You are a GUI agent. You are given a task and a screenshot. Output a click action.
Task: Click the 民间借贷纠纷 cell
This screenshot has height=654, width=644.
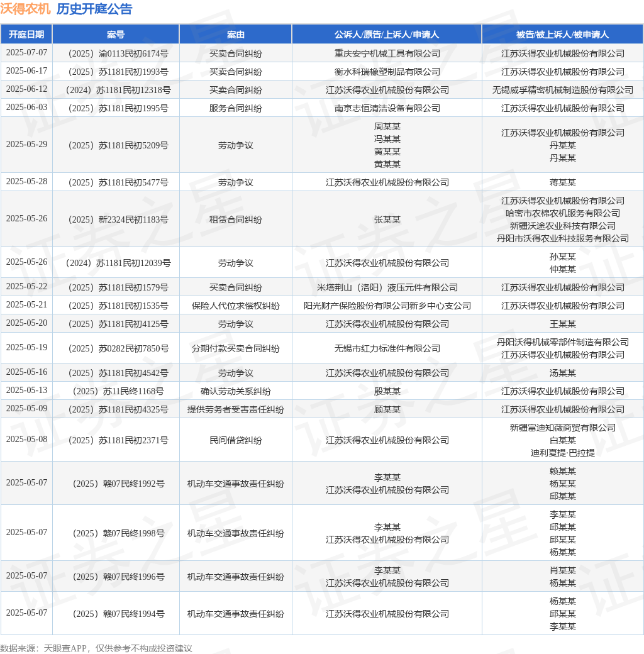pos(236,440)
